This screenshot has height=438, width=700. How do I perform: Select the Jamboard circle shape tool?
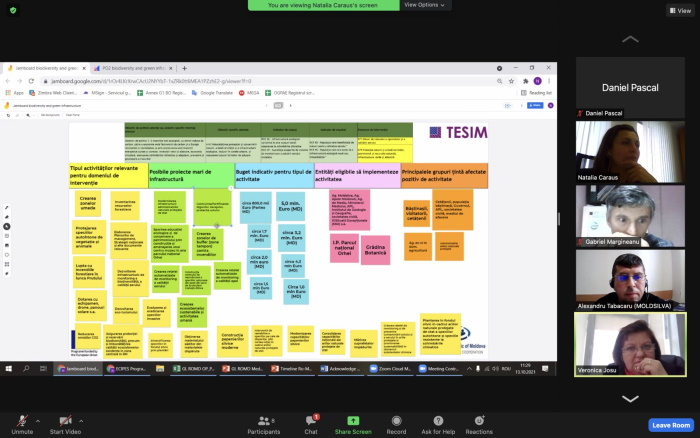[7, 255]
